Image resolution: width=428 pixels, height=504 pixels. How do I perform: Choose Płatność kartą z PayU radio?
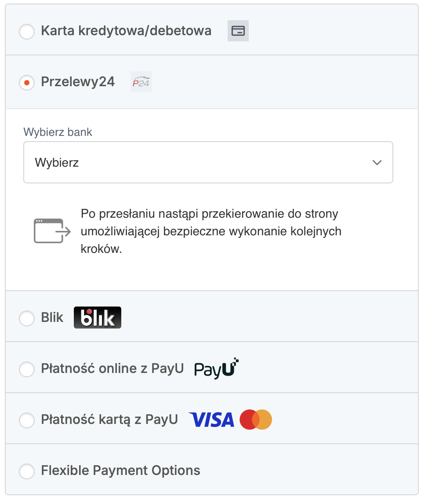click(x=27, y=420)
